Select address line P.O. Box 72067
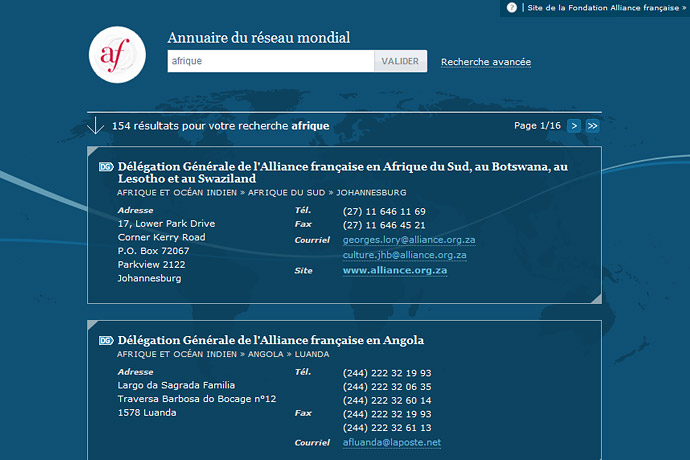The image size is (690, 460). tap(153, 251)
